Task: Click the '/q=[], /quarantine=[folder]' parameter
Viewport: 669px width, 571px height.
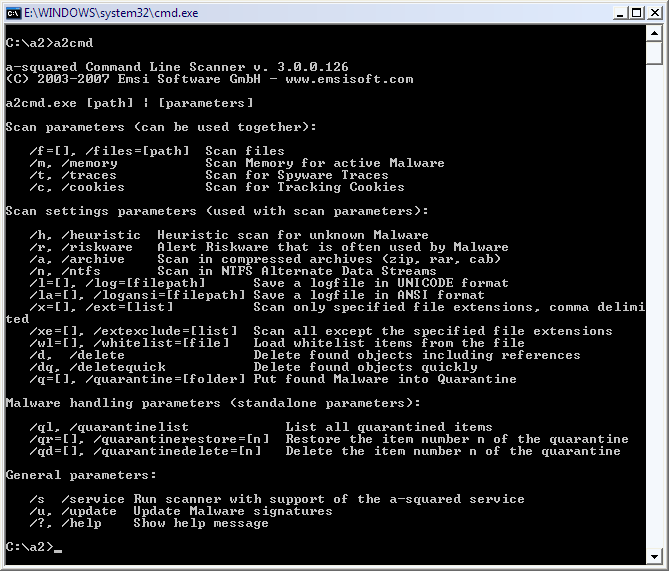Action: (x=137, y=379)
